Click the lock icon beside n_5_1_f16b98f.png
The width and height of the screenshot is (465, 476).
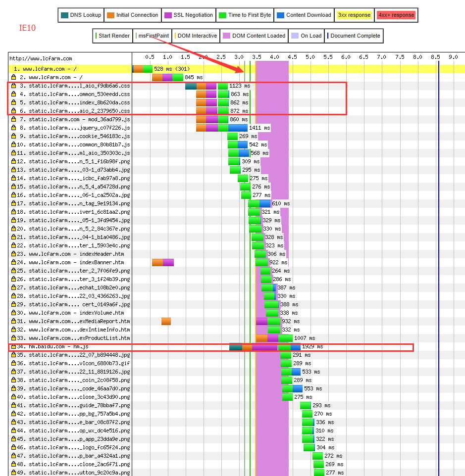click(x=13, y=161)
